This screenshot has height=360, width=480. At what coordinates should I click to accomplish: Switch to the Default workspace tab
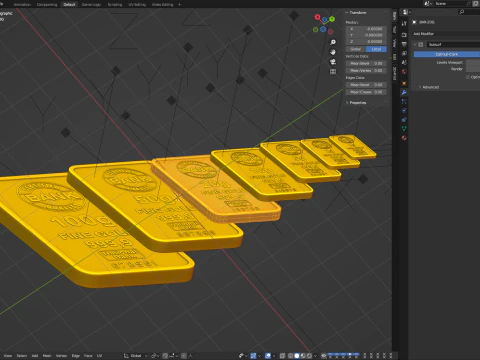pyautogui.click(x=69, y=4)
